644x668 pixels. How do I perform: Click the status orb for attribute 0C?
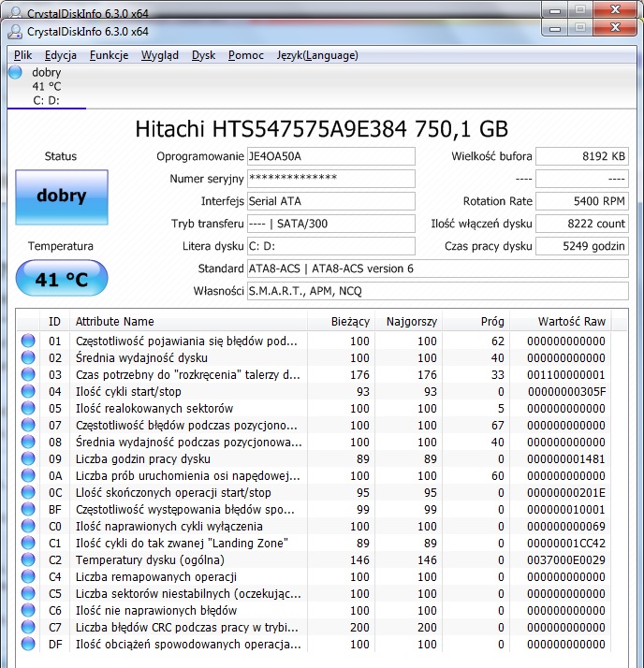point(28,492)
